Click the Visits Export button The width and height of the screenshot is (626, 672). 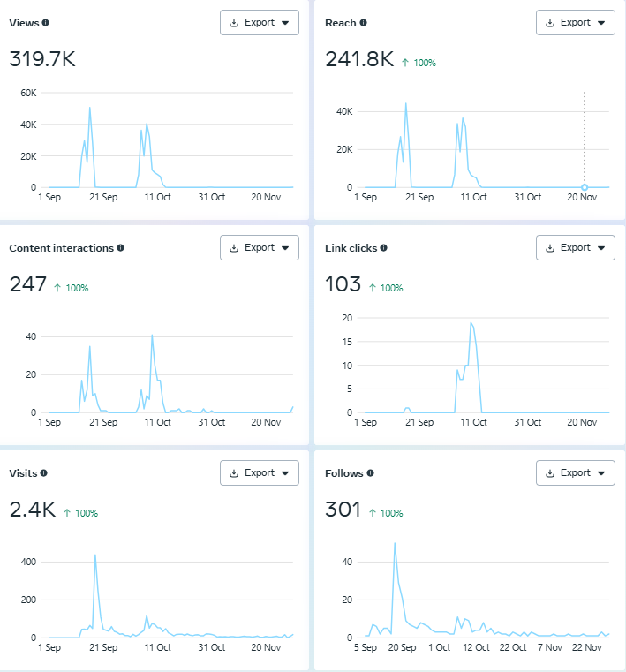click(x=259, y=473)
